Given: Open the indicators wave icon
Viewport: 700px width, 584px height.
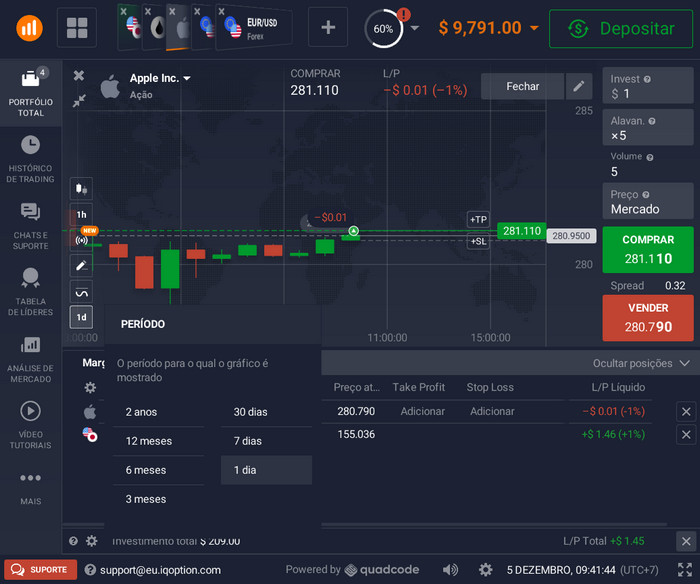Looking at the screenshot, I should 81,292.
